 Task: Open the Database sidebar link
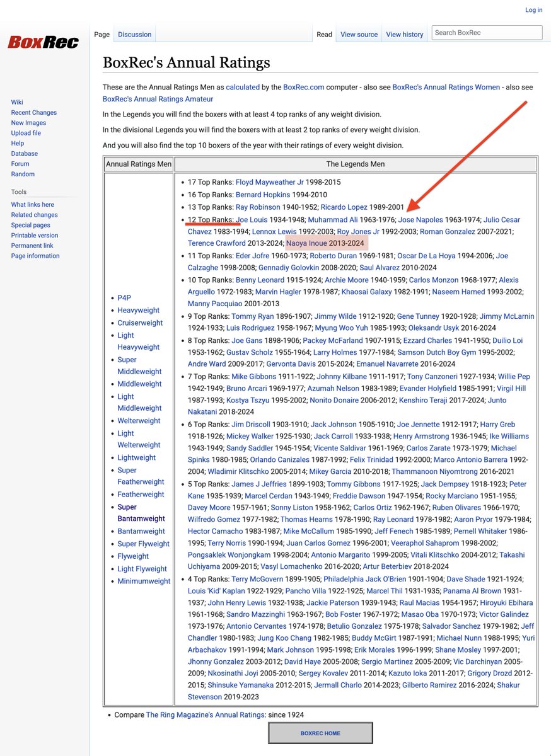pyautogui.click(x=25, y=154)
